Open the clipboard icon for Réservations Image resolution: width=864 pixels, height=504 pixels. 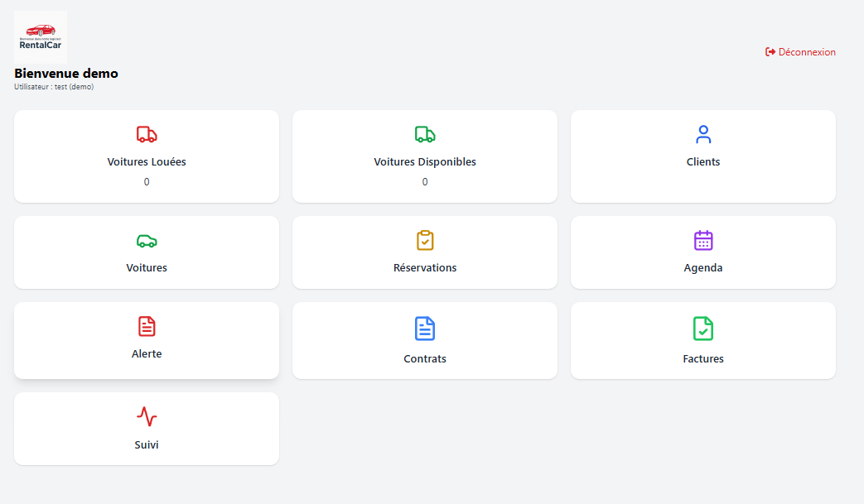[425, 241]
